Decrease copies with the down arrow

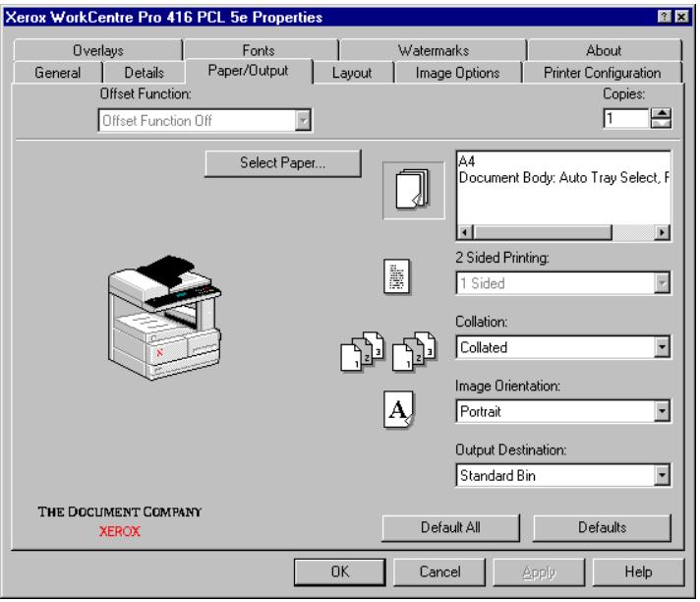[661, 124]
